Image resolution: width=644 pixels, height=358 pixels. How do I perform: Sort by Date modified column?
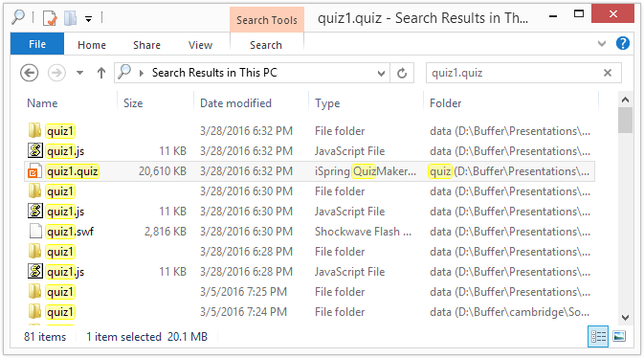tap(235, 103)
